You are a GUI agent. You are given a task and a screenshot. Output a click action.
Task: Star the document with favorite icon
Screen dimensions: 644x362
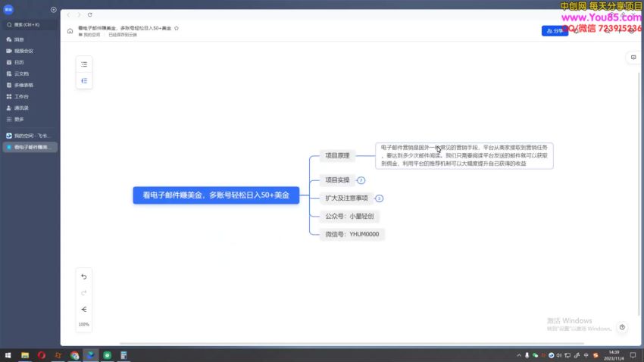[177, 28]
